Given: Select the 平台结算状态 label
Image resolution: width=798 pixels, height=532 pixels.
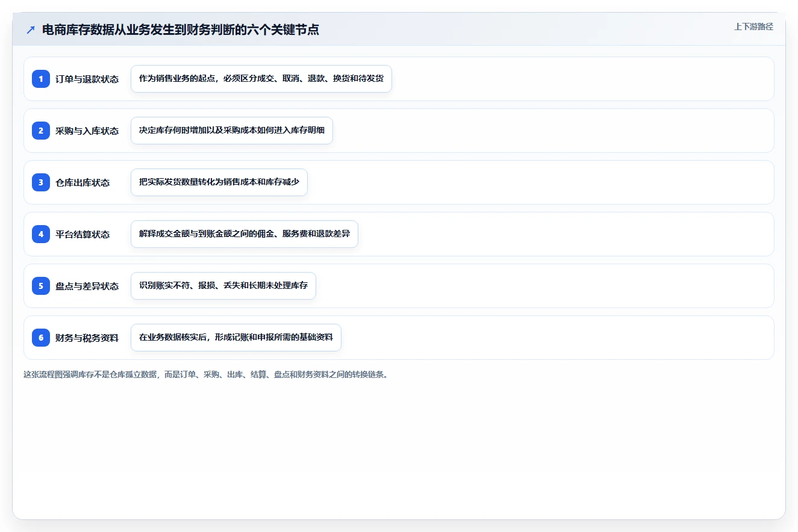Looking at the screenshot, I should 83,235.
